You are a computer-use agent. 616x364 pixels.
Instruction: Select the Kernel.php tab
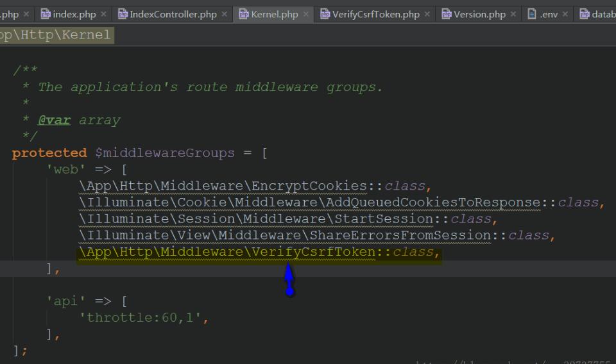[275, 15]
